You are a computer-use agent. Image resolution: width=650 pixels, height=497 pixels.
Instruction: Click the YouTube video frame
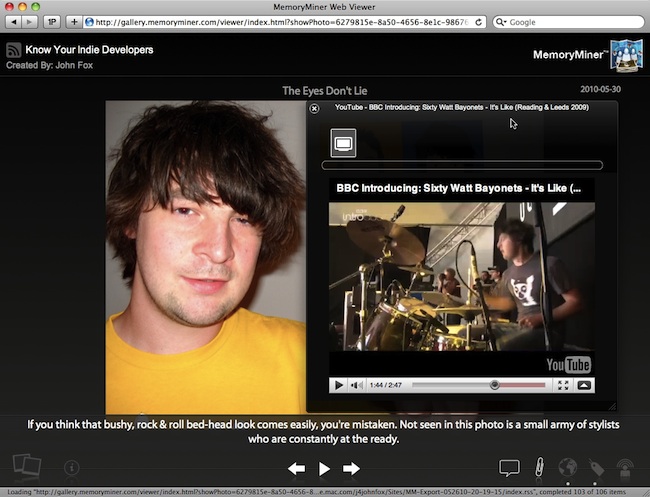(462, 276)
